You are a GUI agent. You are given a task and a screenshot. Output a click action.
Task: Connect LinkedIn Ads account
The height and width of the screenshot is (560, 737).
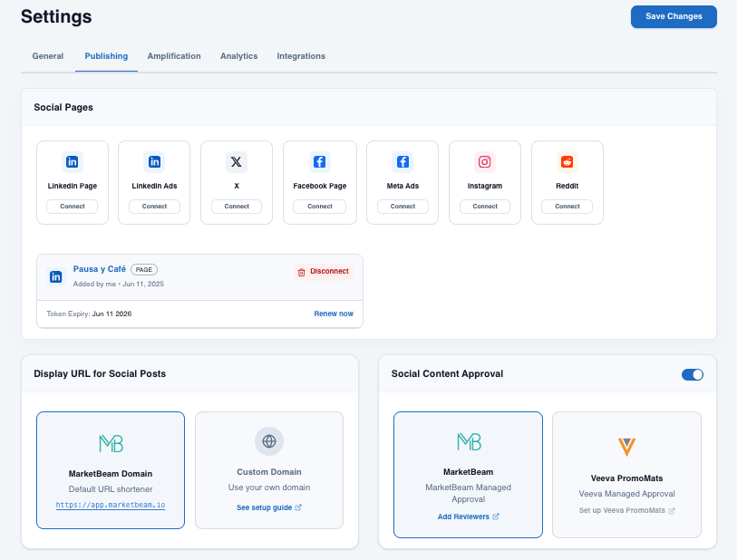click(154, 207)
